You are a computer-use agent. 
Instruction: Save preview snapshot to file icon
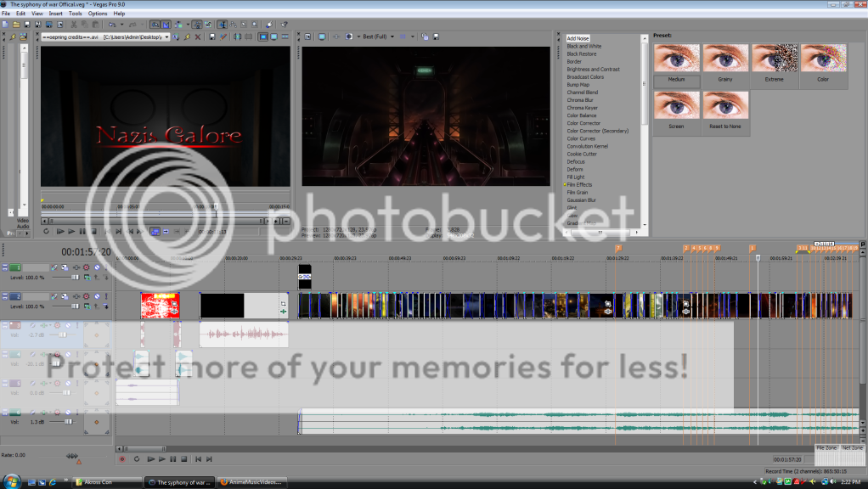pos(436,37)
